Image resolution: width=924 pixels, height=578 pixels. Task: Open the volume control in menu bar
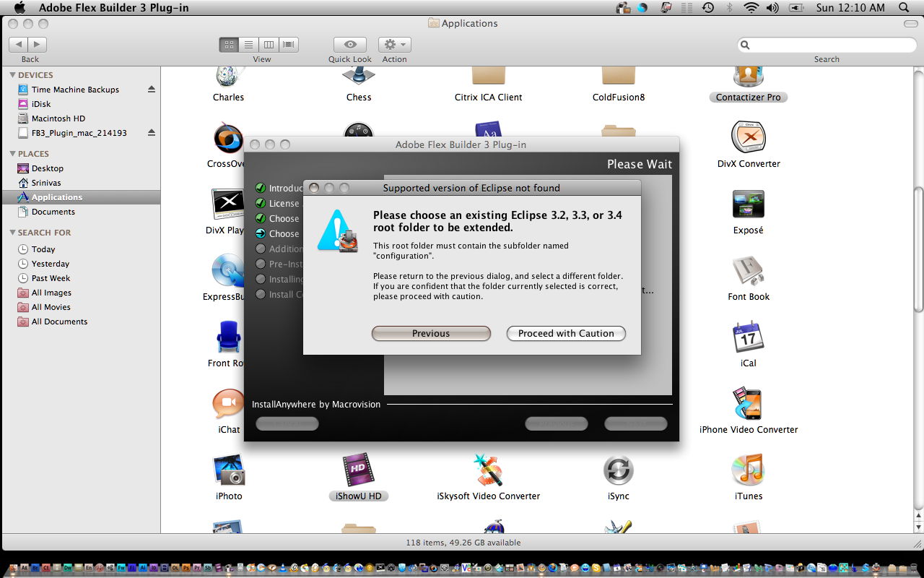point(772,8)
